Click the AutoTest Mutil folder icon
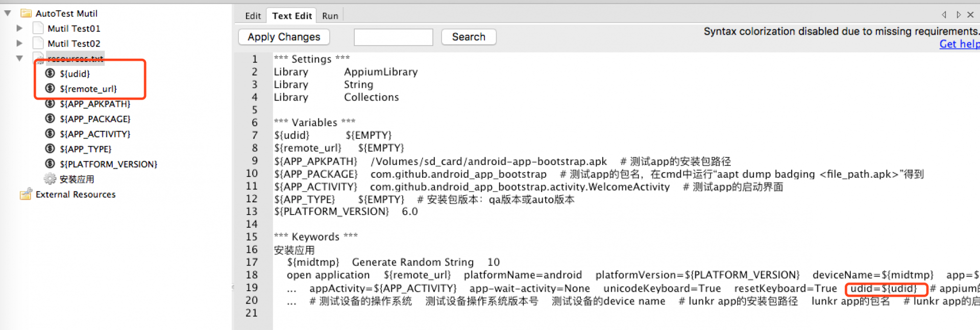Screen dimensions: 980x330 26,13
